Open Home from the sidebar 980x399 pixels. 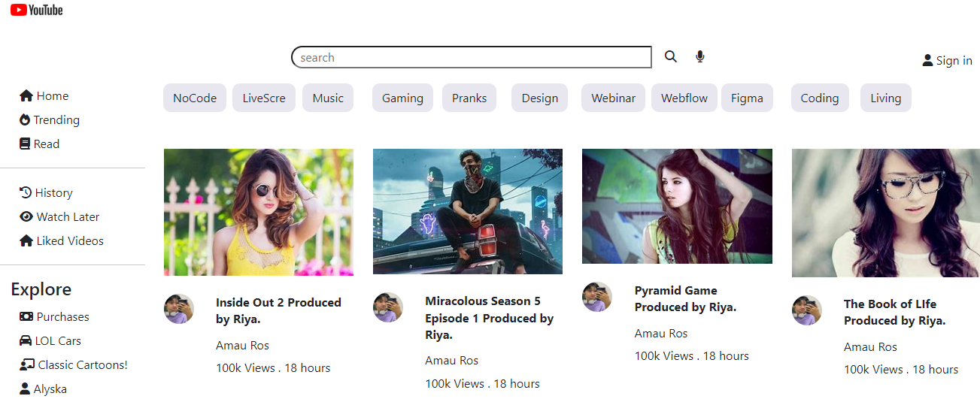click(44, 96)
